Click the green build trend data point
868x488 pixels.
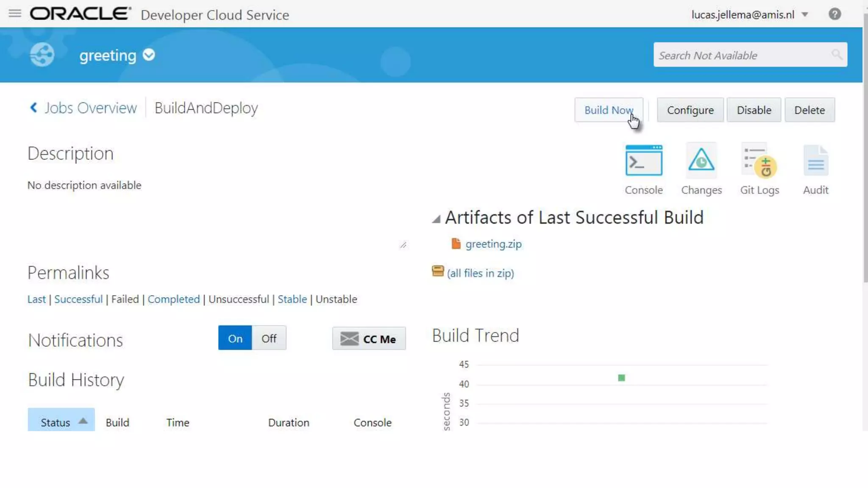[621, 378]
